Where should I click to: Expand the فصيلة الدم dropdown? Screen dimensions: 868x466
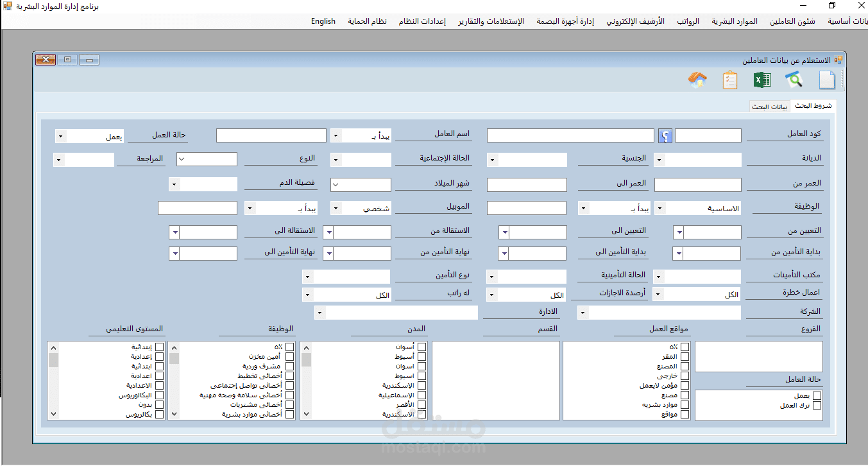point(174,184)
